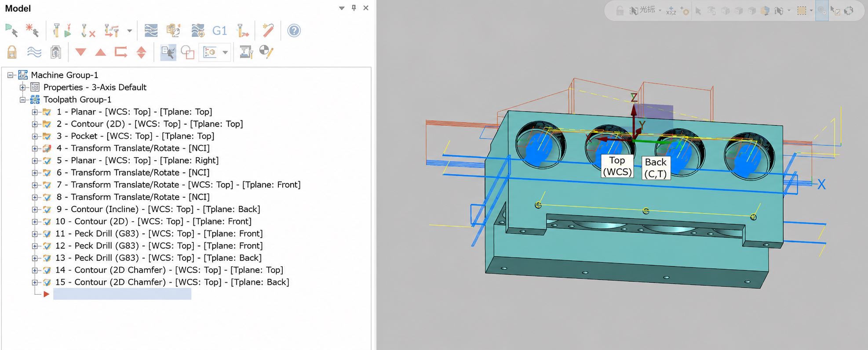Delete all operations with dynamite icon

pyautogui.click(x=268, y=31)
